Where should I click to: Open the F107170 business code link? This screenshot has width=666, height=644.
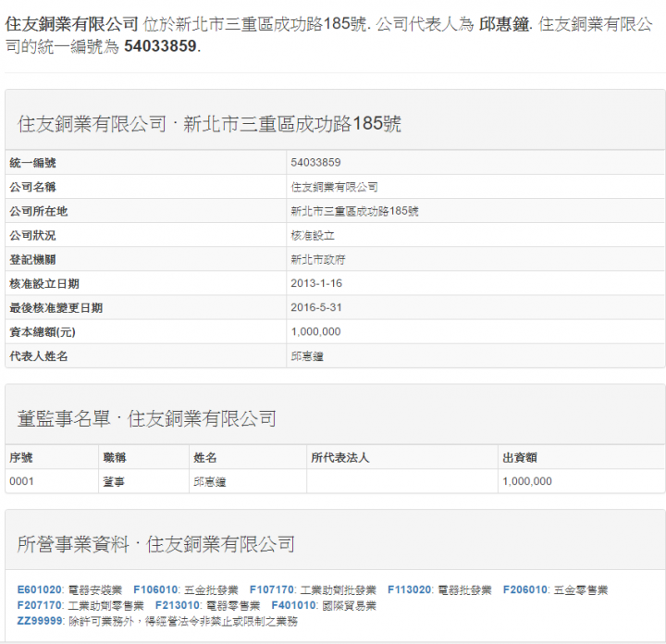pyautogui.click(x=272, y=589)
